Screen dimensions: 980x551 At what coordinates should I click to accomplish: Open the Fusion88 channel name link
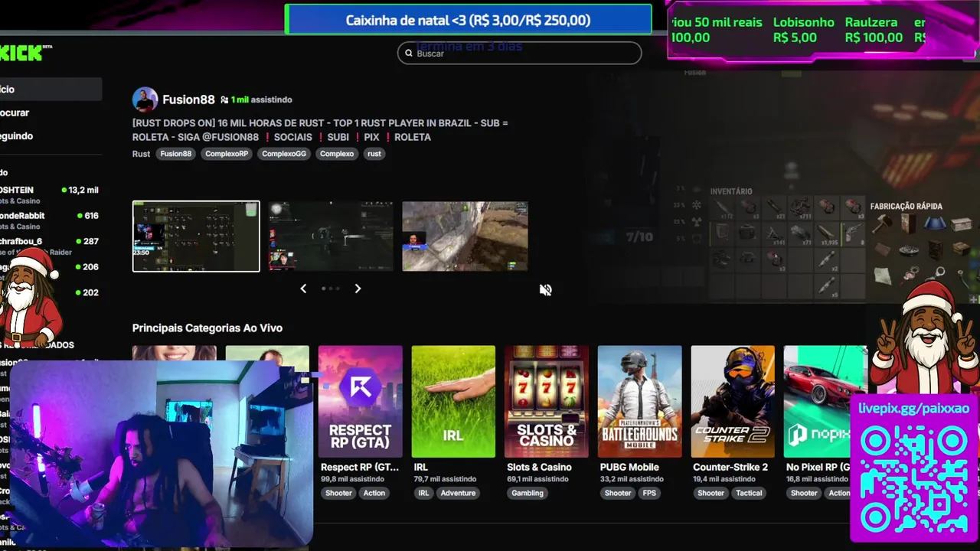(x=188, y=99)
